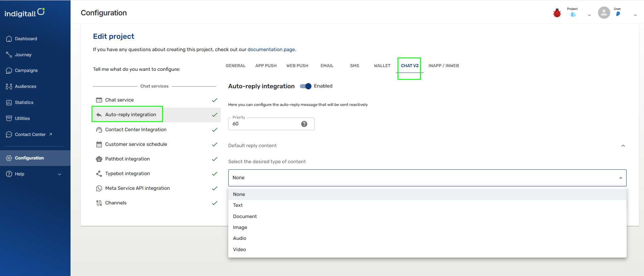Open Channels settings
The height and width of the screenshot is (276, 644).
[x=157, y=203]
